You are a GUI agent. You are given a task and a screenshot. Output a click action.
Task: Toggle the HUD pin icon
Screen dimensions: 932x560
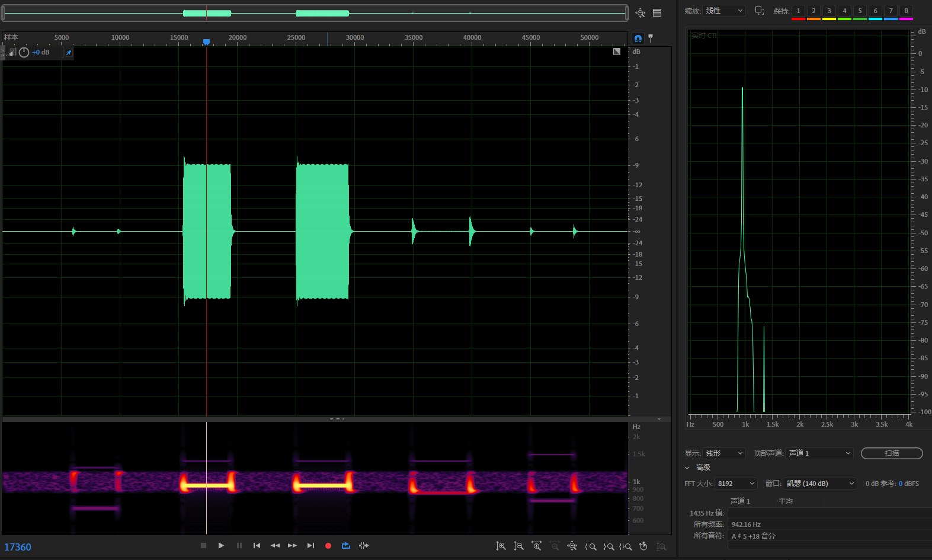point(69,53)
